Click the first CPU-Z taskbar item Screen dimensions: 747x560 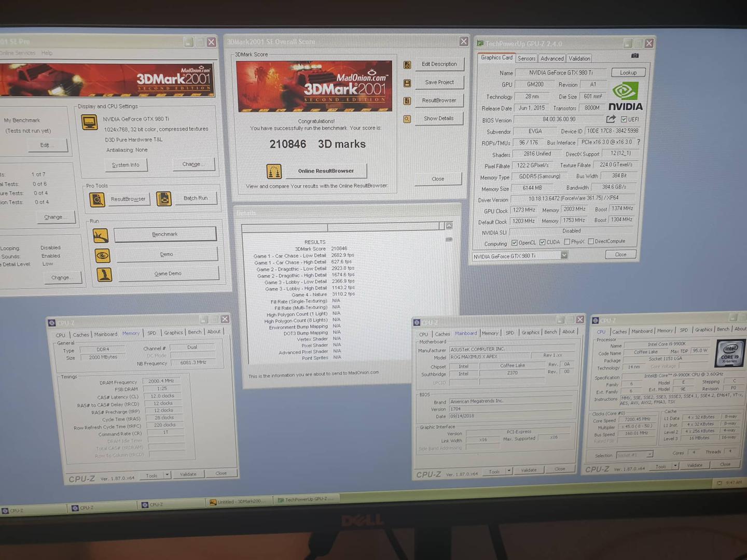(34, 511)
